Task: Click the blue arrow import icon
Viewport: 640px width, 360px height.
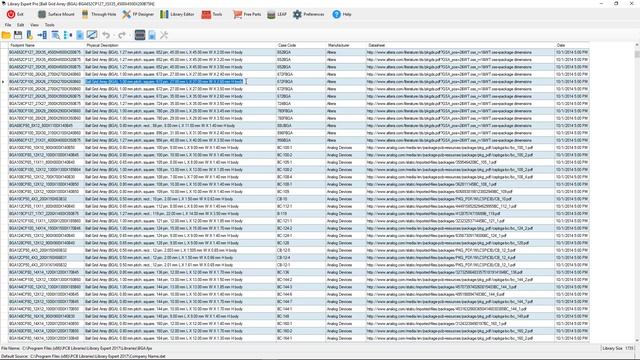Action: point(42,35)
